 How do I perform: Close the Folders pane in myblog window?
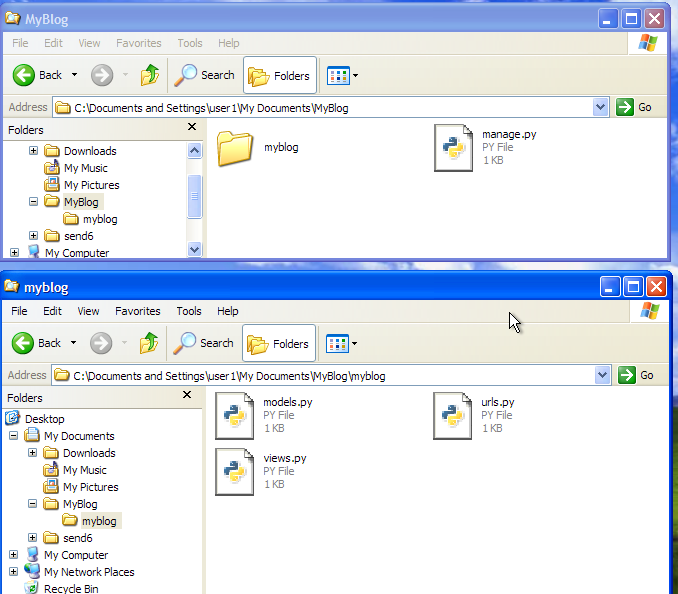187,395
